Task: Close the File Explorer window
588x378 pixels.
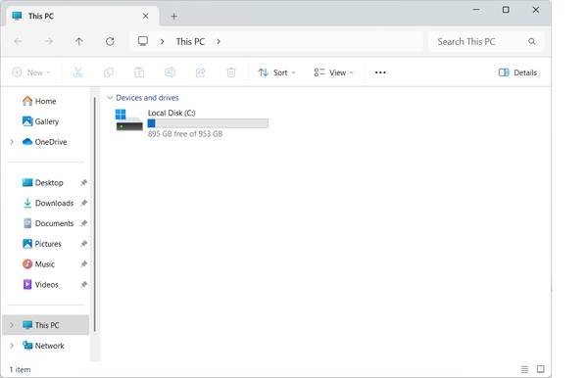Action: click(x=536, y=10)
